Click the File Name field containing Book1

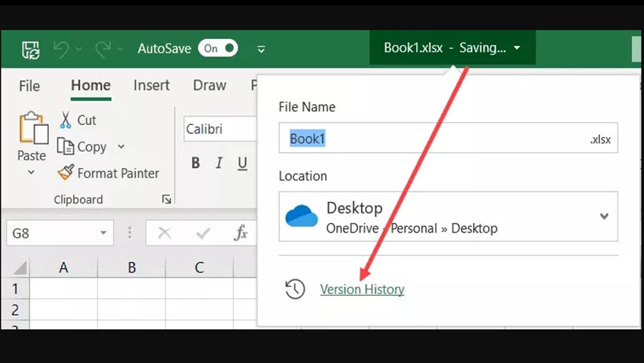point(448,138)
